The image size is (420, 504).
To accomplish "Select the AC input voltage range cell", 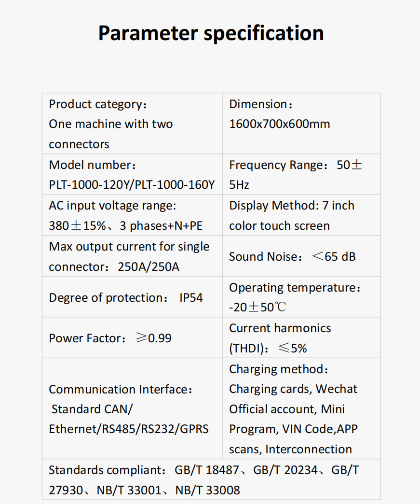I will click(132, 215).
